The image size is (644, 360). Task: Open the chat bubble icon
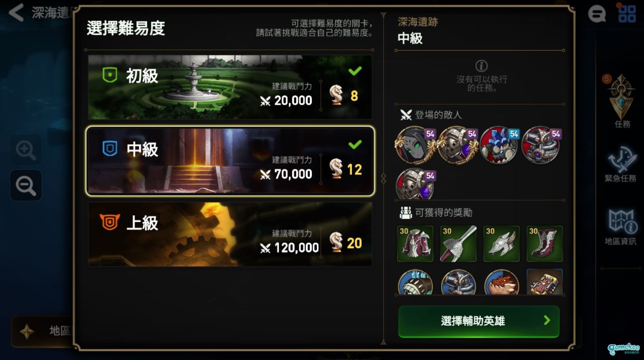pos(597,15)
